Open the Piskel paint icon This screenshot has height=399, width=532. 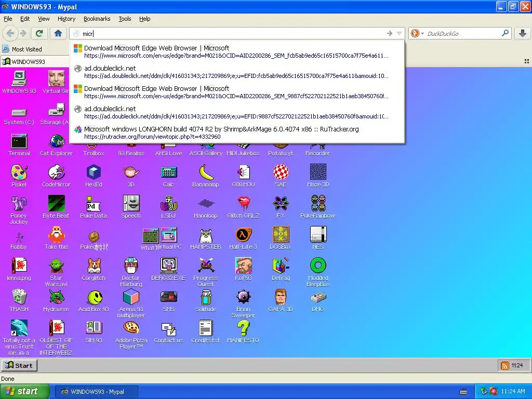click(19, 176)
